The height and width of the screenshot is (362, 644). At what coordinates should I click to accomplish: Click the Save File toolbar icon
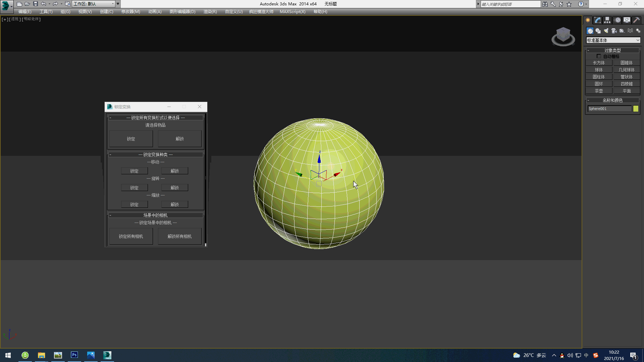point(35,4)
